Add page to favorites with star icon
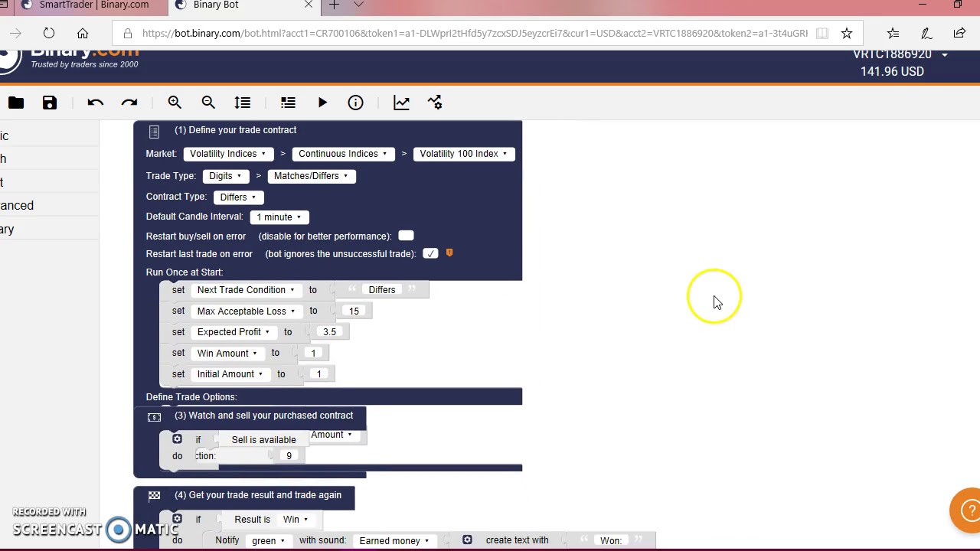The width and height of the screenshot is (980, 551). 847,33
